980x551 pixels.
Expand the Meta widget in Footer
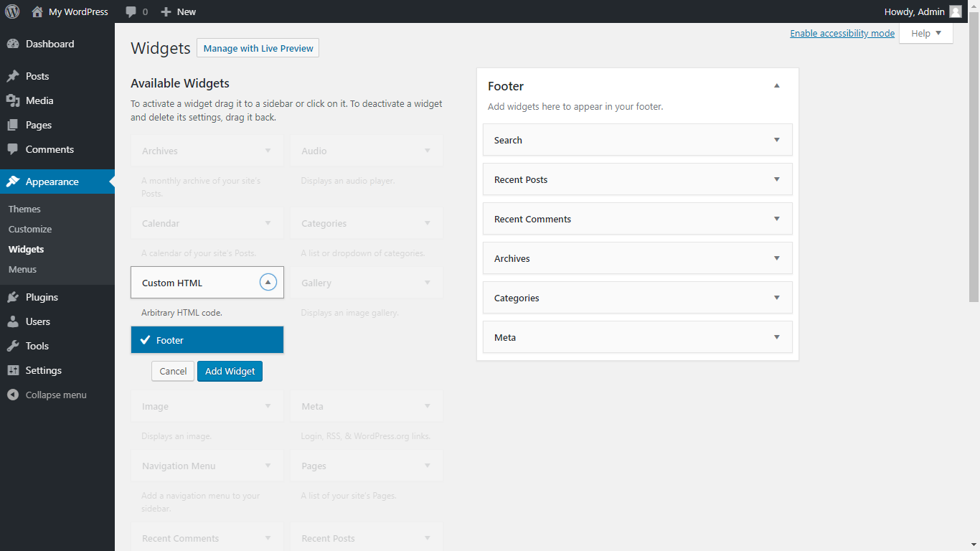tap(776, 337)
